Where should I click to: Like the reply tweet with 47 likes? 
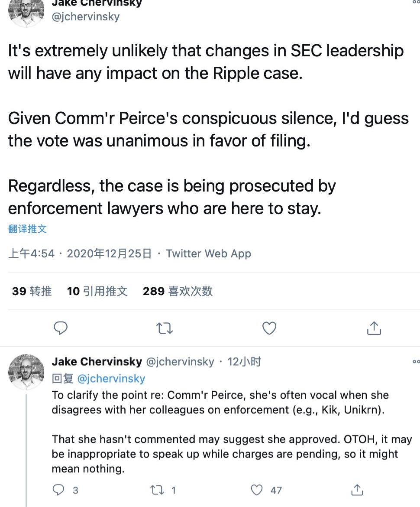tap(257, 490)
